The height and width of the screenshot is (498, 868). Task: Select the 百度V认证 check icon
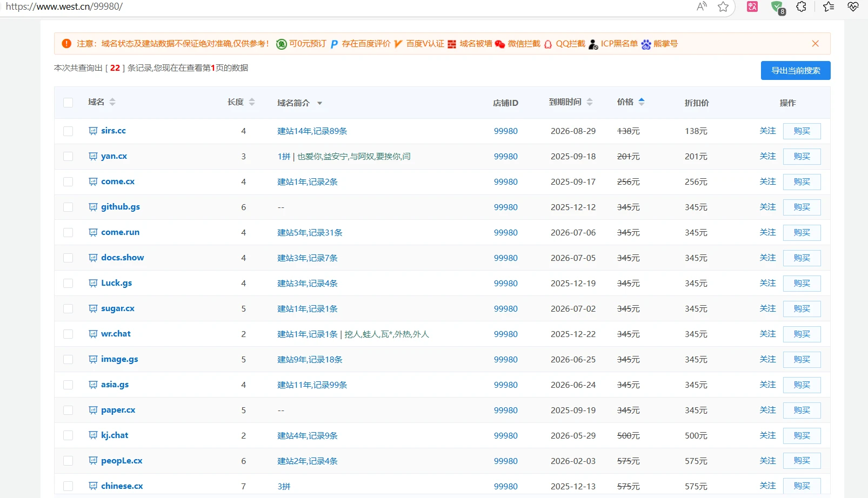point(398,44)
